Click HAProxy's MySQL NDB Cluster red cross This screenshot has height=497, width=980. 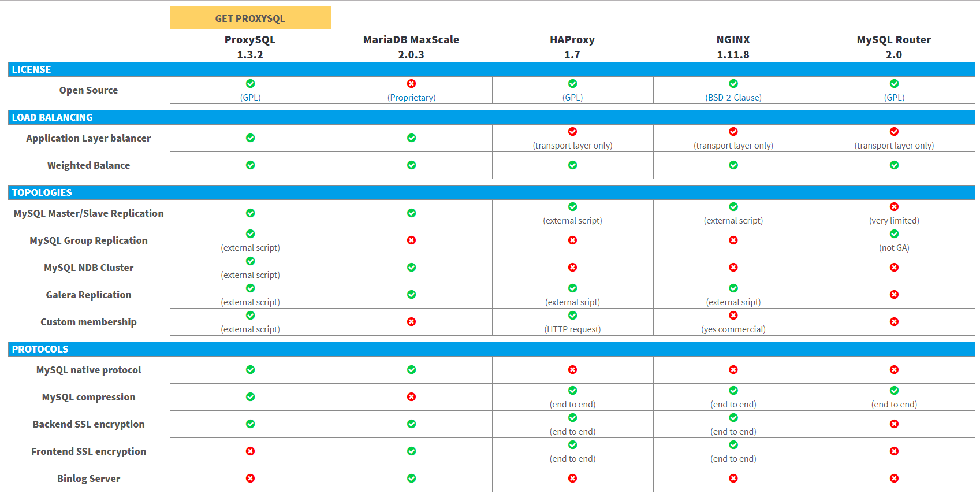tap(572, 268)
